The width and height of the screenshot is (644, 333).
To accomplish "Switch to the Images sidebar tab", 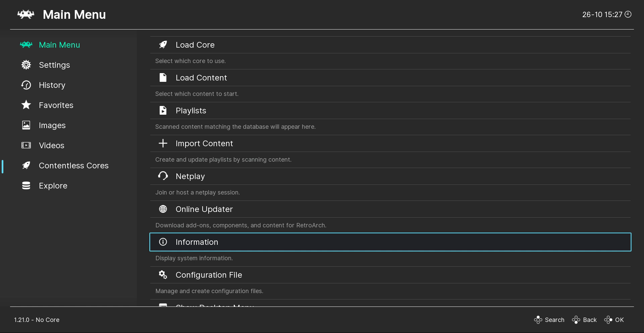I will tap(52, 125).
